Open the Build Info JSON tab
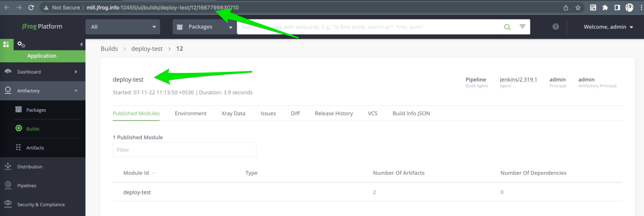644x216 pixels. (x=411, y=113)
